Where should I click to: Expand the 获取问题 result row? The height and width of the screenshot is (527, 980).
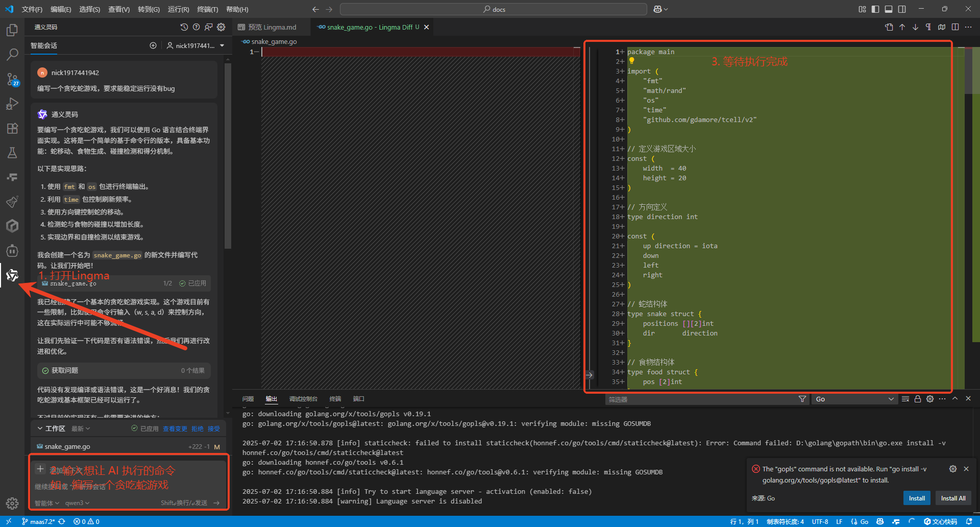click(x=124, y=371)
